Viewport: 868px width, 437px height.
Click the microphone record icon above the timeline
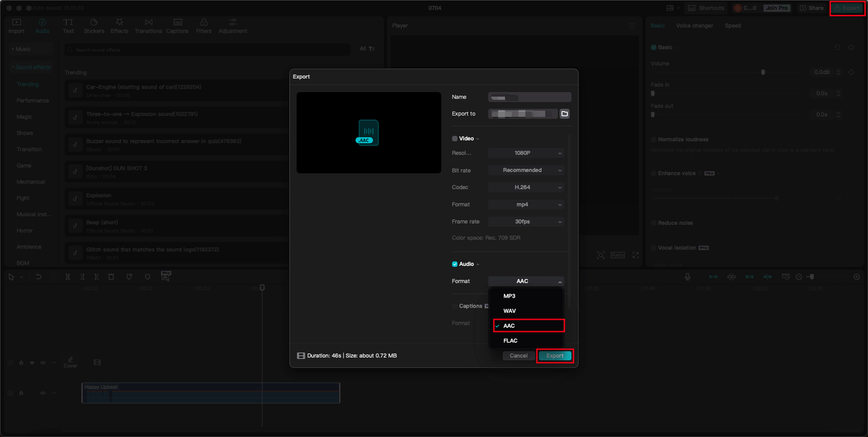coord(688,277)
